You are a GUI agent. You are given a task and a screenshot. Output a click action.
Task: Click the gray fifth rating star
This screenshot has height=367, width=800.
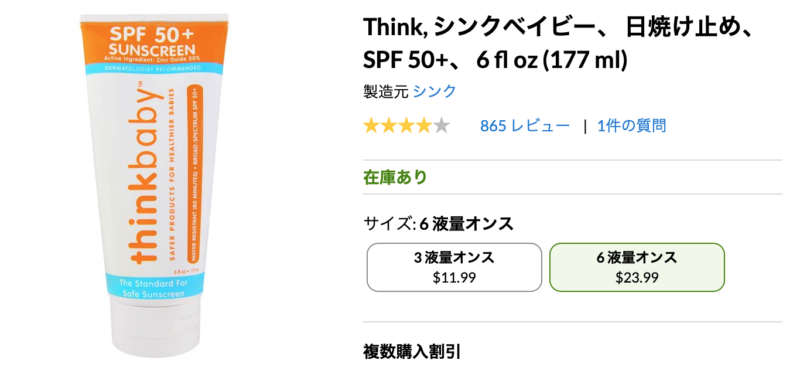441,126
